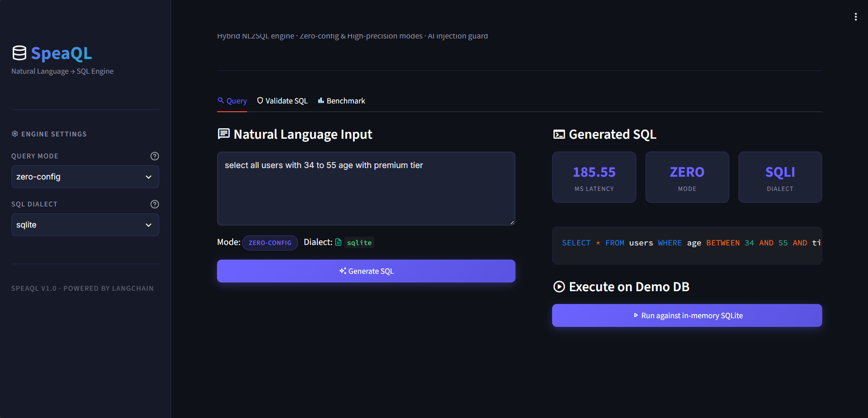Open the Query Mode zero-config dropdown
The height and width of the screenshot is (418, 868).
coord(85,177)
